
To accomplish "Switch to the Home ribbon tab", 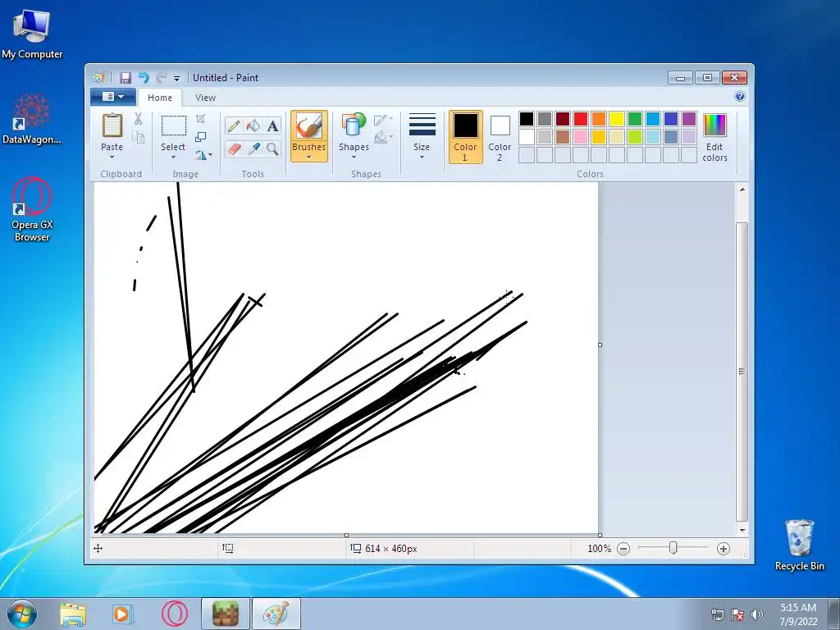I will click(x=160, y=98).
